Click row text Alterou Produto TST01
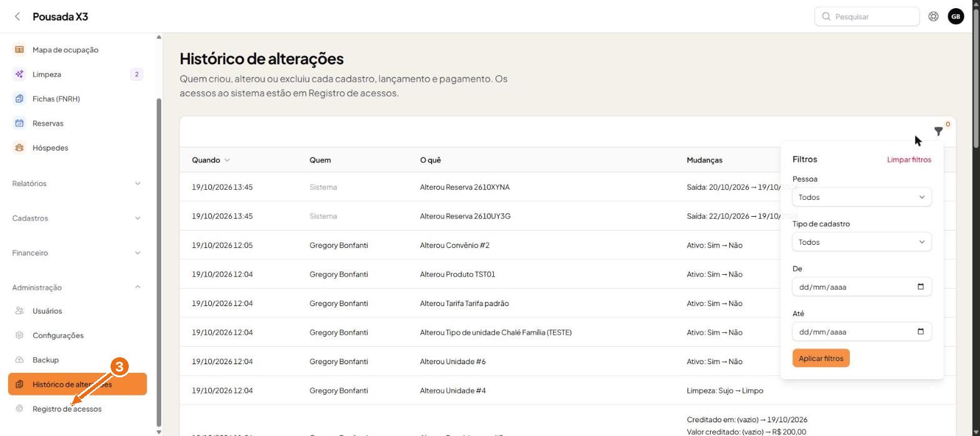 [x=457, y=274]
